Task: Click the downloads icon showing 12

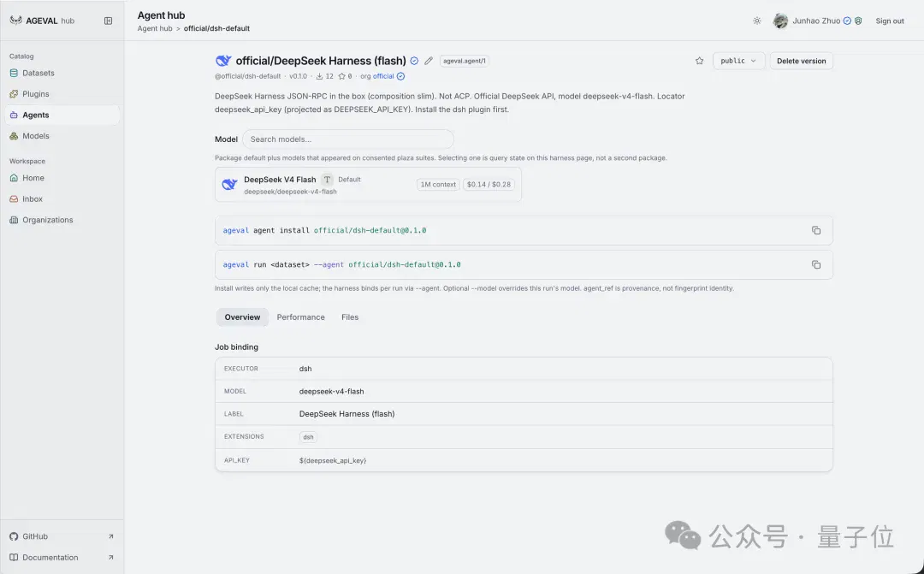Action: tap(319, 76)
